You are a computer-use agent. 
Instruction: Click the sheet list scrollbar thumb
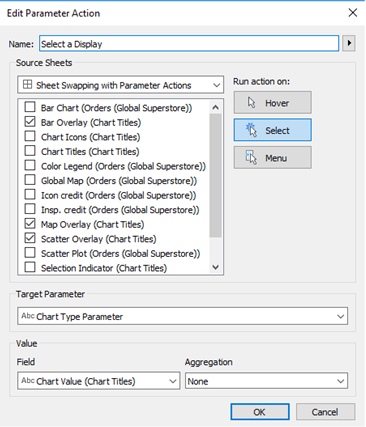[x=216, y=176]
